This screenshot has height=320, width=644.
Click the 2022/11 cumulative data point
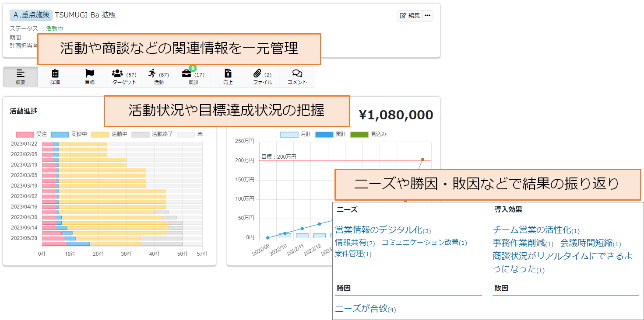pyautogui.click(x=302, y=229)
